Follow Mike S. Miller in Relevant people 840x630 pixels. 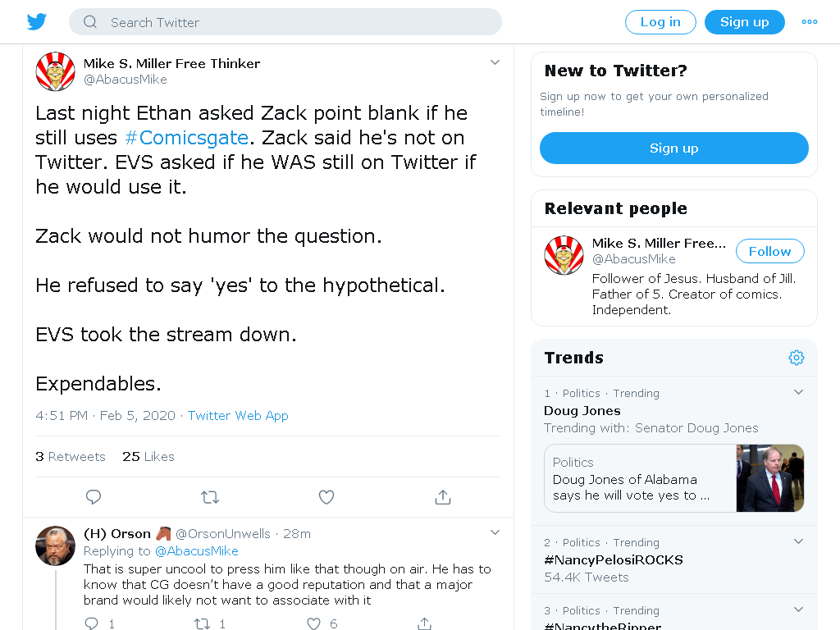[769, 251]
